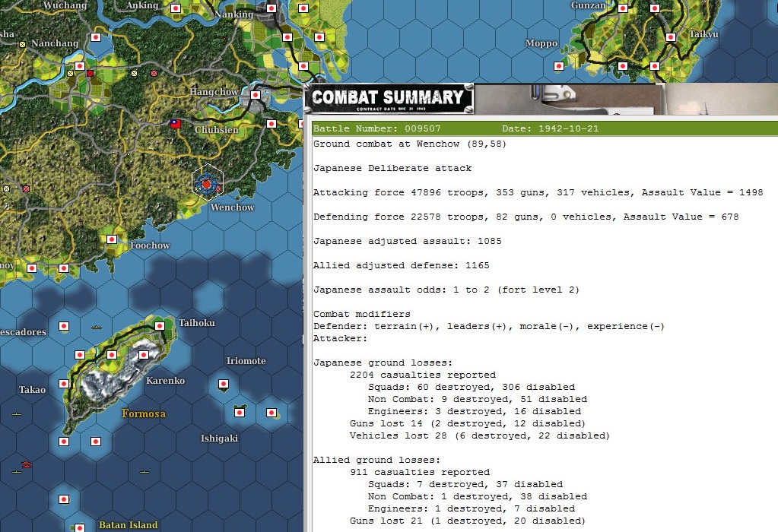
Task: Click the Karenko city label
Action: (165, 381)
